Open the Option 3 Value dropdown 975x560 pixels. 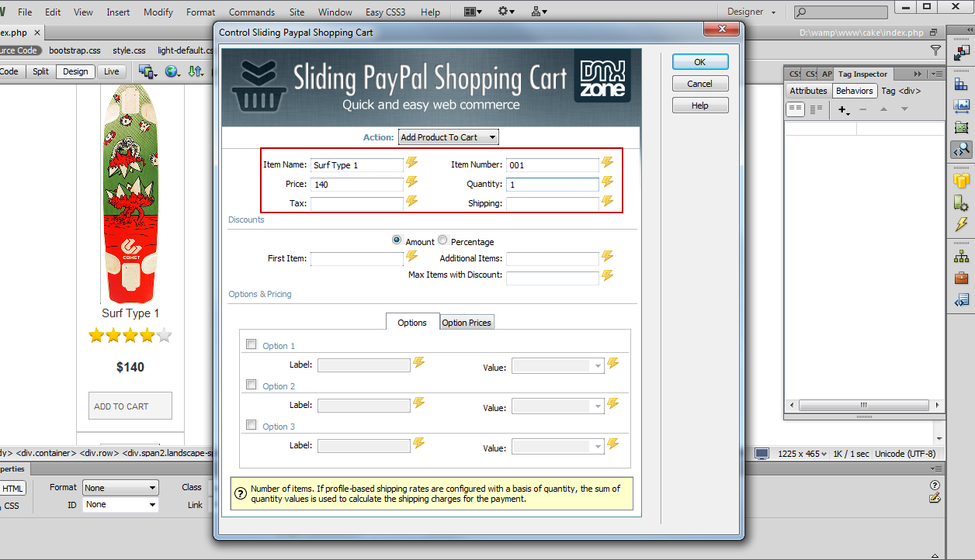tap(558, 447)
